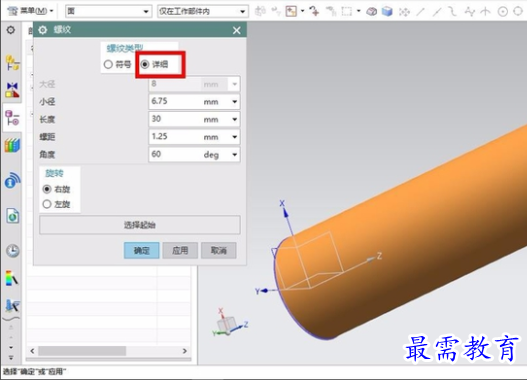Close the thread dialog

(237, 30)
